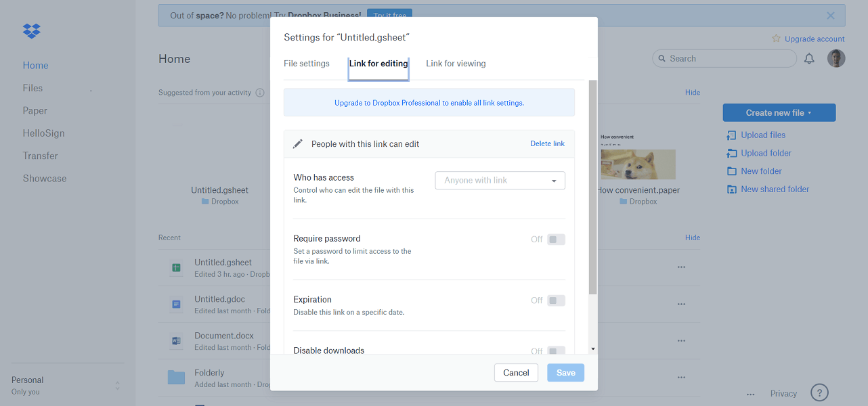868x406 pixels.
Task: Click the New folder icon
Action: point(731,171)
